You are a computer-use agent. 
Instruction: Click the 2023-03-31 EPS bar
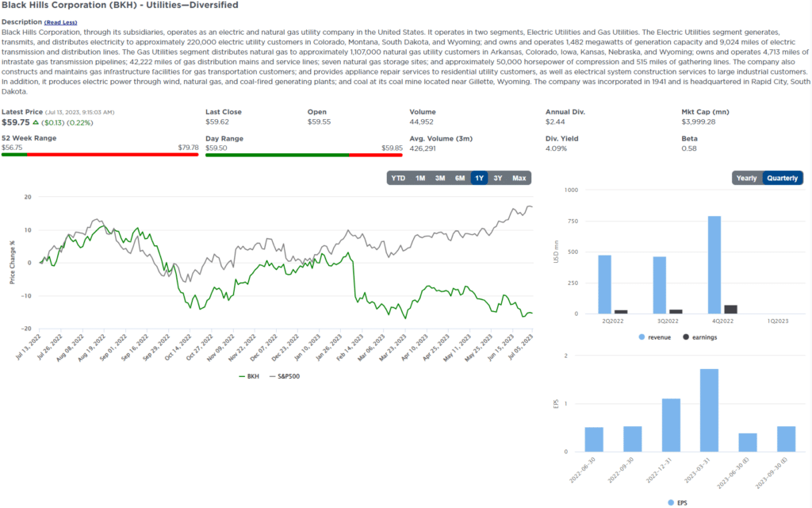(x=709, y=410)
